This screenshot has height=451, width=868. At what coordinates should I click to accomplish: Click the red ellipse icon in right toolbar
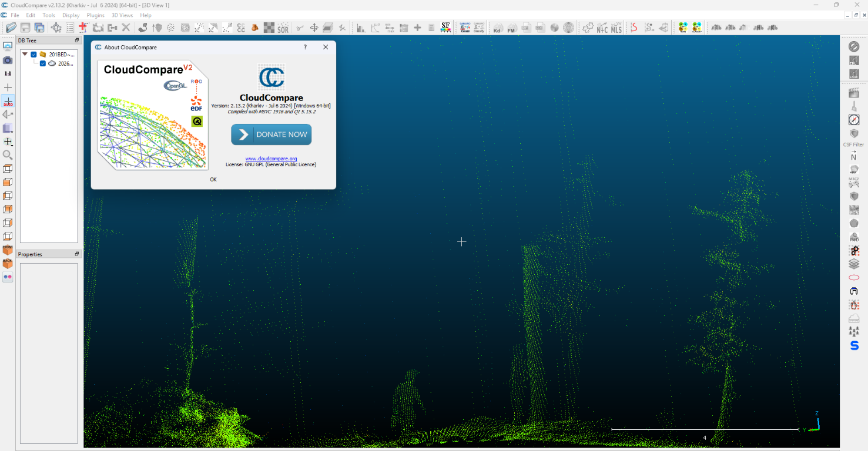[x=854, y=277]
